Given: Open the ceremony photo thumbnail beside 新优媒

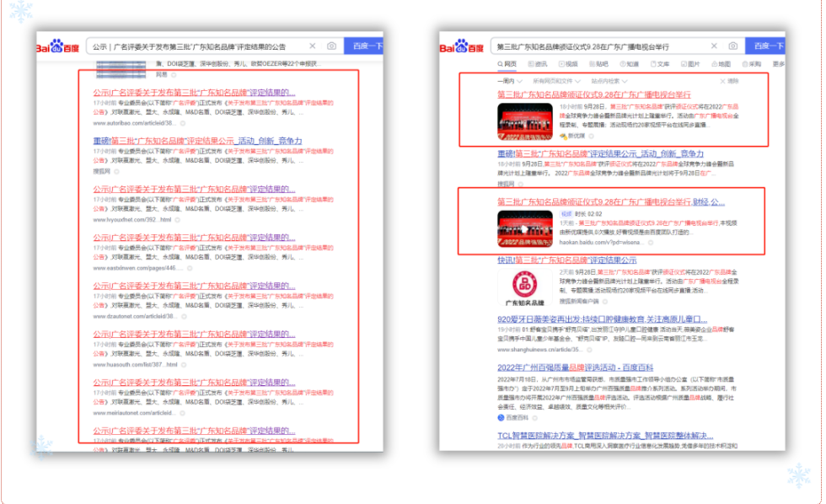Looking at the screenshot, I should click(x=524, y=121).
